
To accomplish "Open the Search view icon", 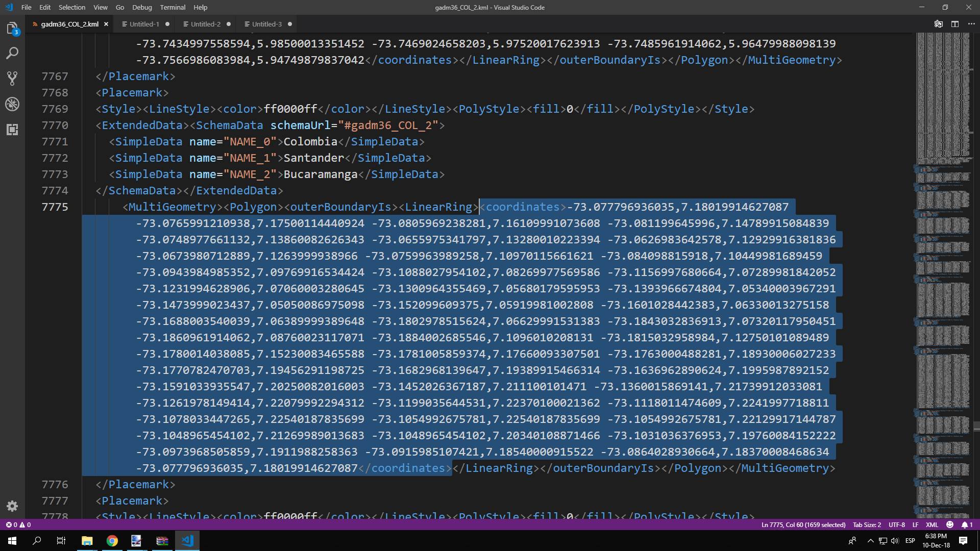I will tap(12, 53).
